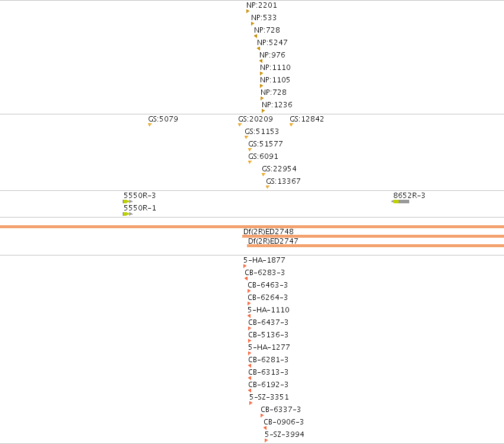The image size is (504, 444).
Task: Open the 5-HA-1277 feature label
Action: 269,347
